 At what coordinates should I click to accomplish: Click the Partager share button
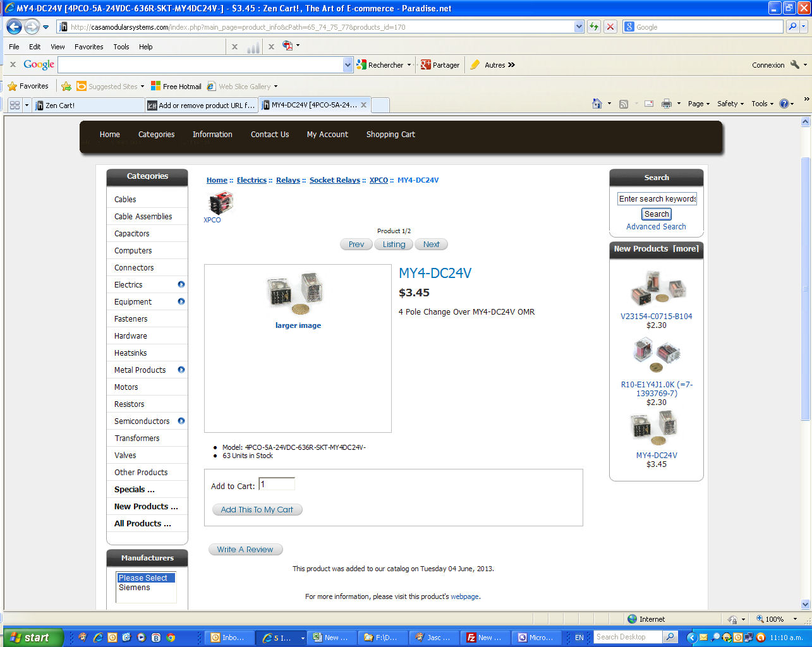coord(440,64)
